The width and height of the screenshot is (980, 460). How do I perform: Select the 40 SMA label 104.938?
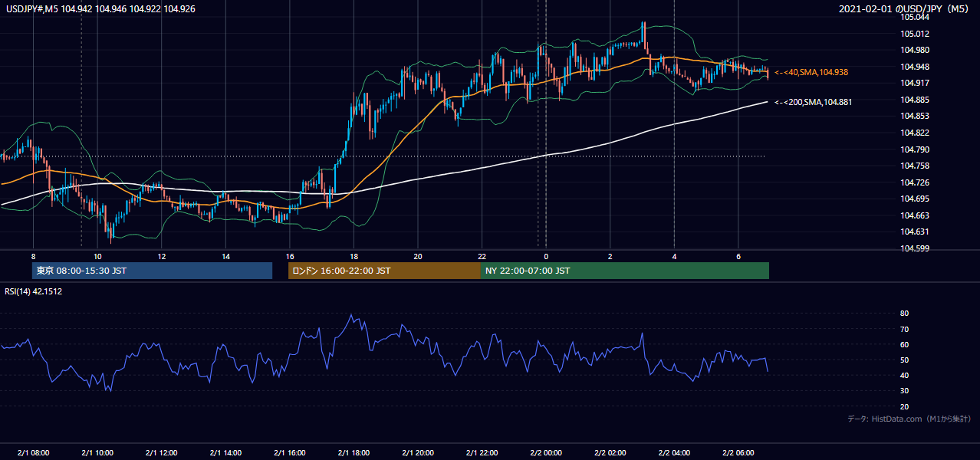811,72
